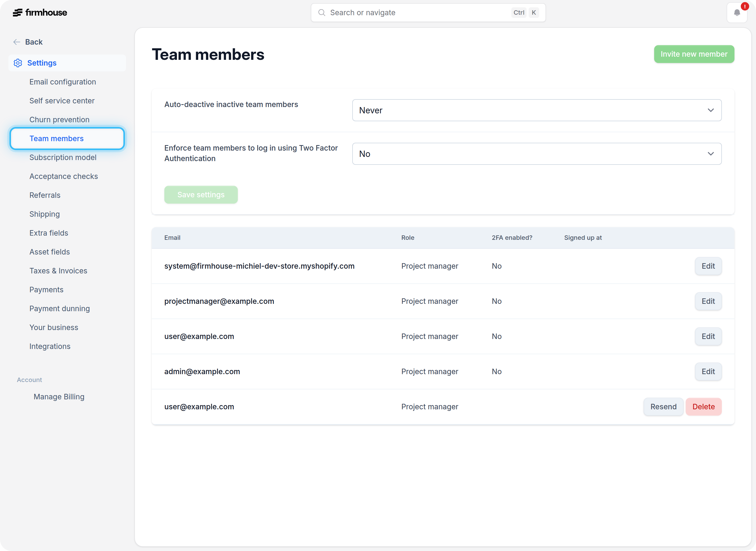756x551 pixels.
Task: Click system@firmhouse-michiel-dev-store.myshopify.com email
Action: coord(259,266)
